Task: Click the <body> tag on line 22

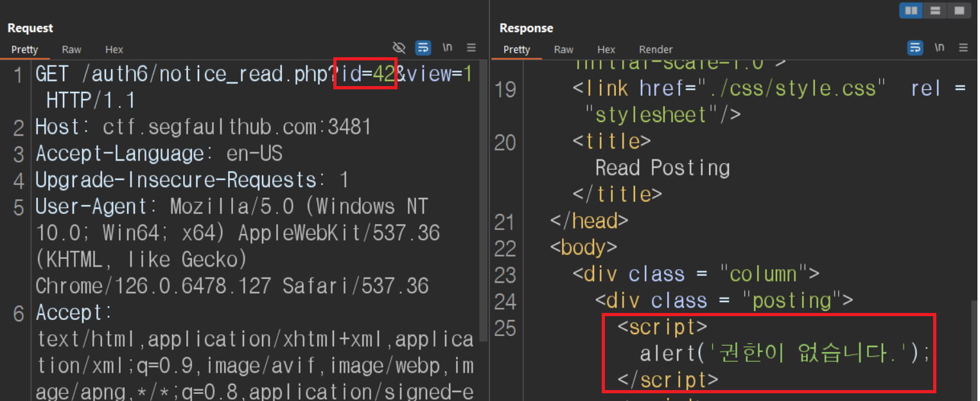Action: pyautogui.click(x=583, y=247)
